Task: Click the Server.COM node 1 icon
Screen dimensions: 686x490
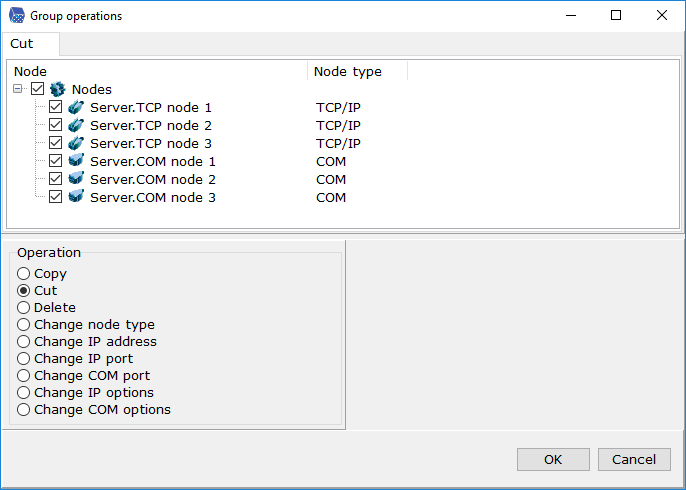Action: [76, 161]
